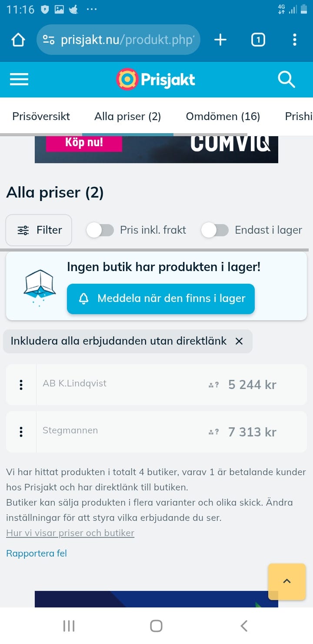The image size is (313, 644).
Task: Open options menu for AB K.Lindqvist
Action: 21,385
